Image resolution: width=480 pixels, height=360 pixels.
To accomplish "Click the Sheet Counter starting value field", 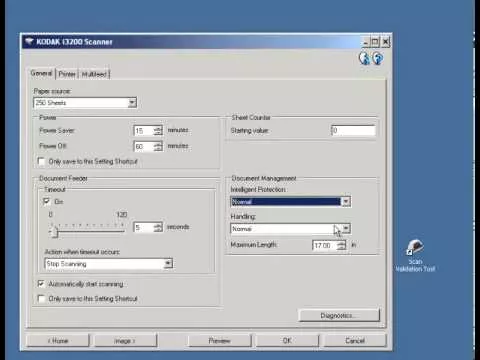I will 353,130.
